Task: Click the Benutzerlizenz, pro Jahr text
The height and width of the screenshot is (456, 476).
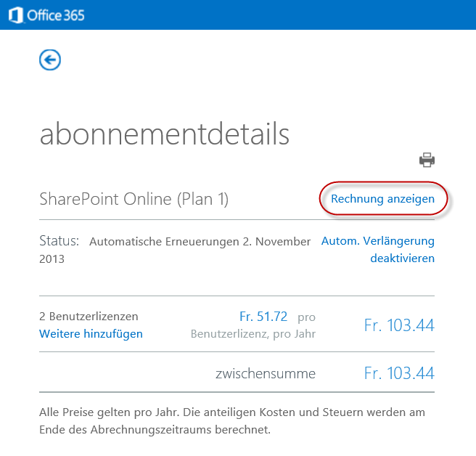Action: (x=253, y=334)
